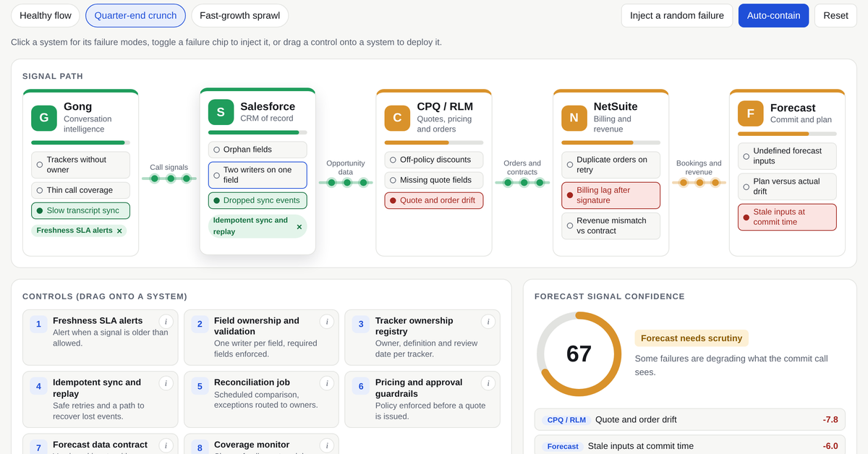The height and width of the screenshot is (454, 868).
Task: Select the Healthy flow scenario
Action: coord(46,15)
